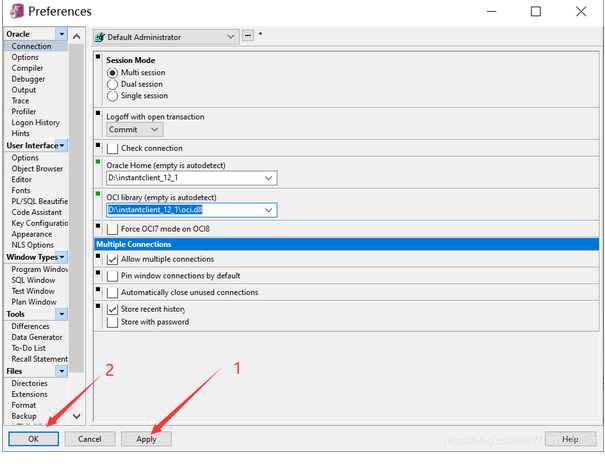Screen dimensions: 605x464
Task: Toggle Automatically close unused connections
Action: pos(112,293)
